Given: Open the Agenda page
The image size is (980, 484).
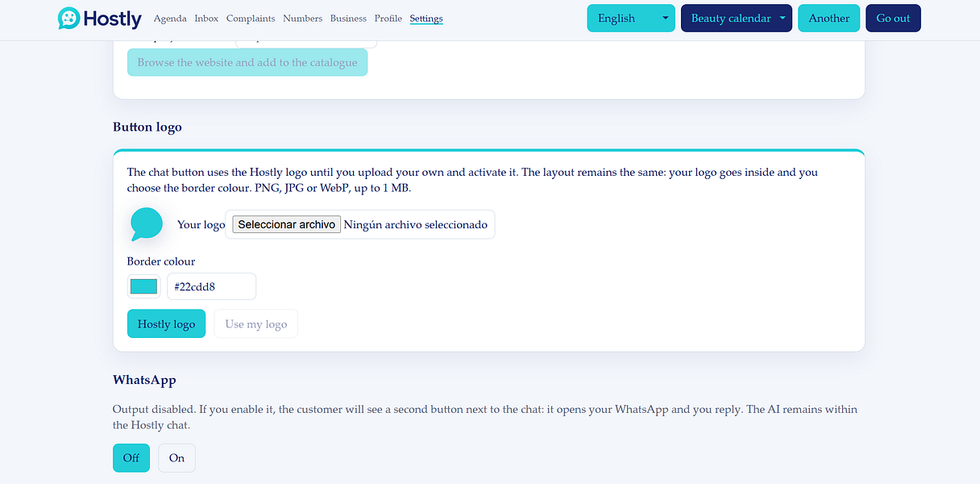Looking at the screenshot, I should click(x=170, y=19).
